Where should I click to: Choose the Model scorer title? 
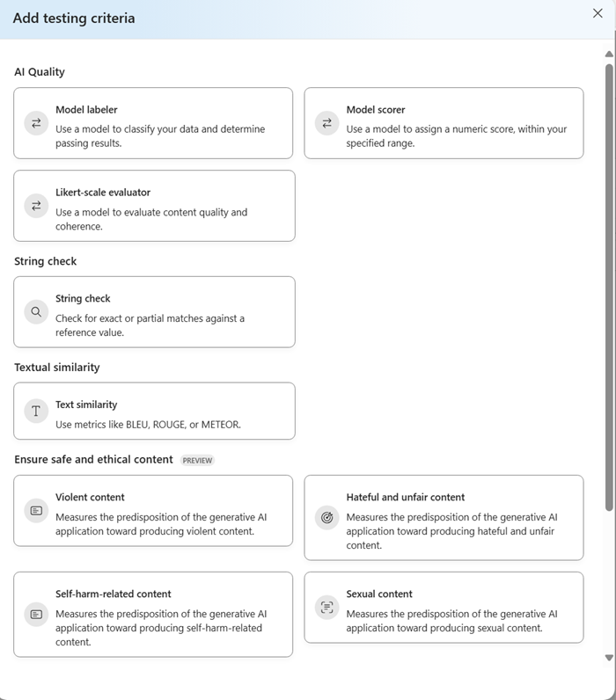tap(375, 109)
